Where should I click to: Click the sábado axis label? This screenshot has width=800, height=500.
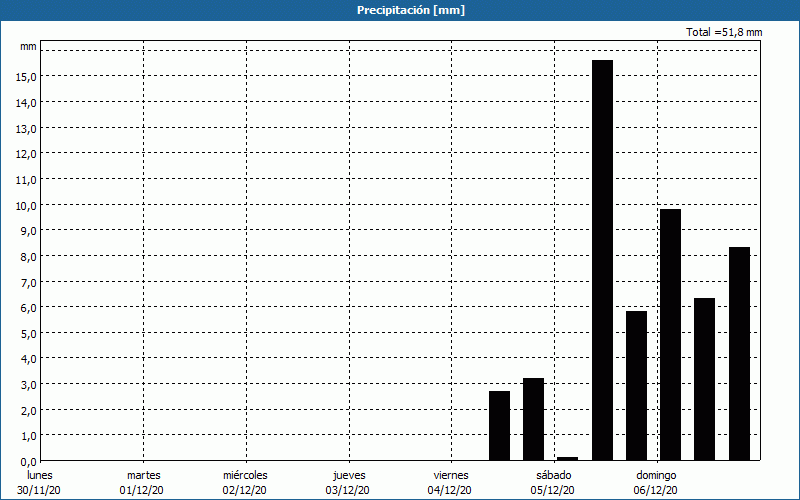coord(554,475)
